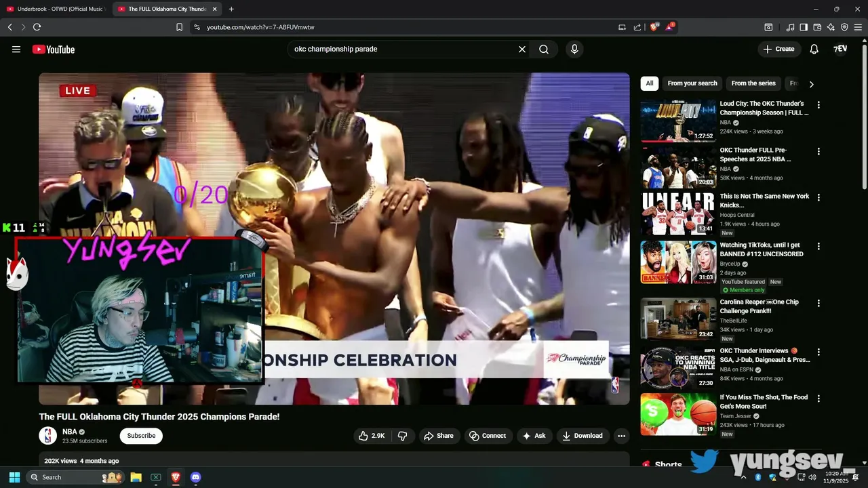Bookmark this page in address bar
868x488 pixels.
180,27
